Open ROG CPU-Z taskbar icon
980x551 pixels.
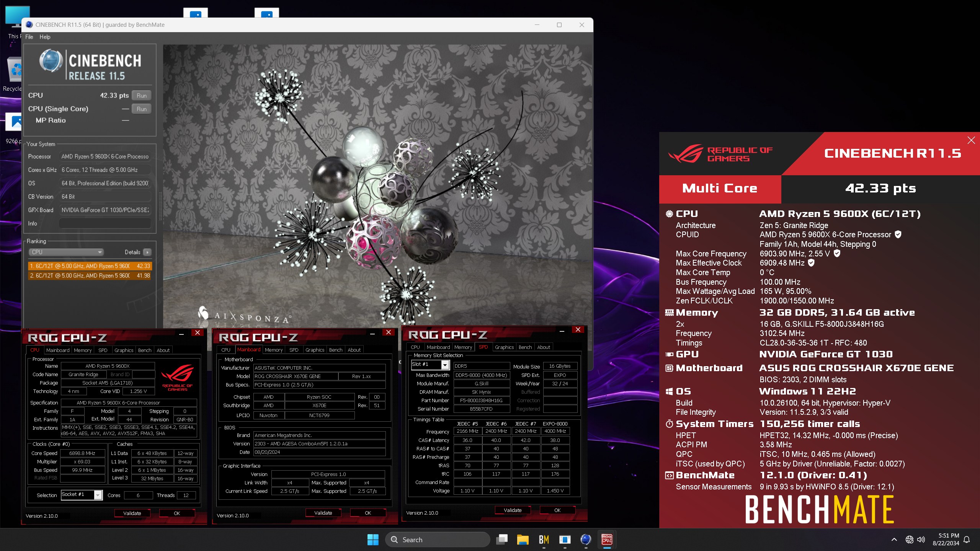pos(607,540)
